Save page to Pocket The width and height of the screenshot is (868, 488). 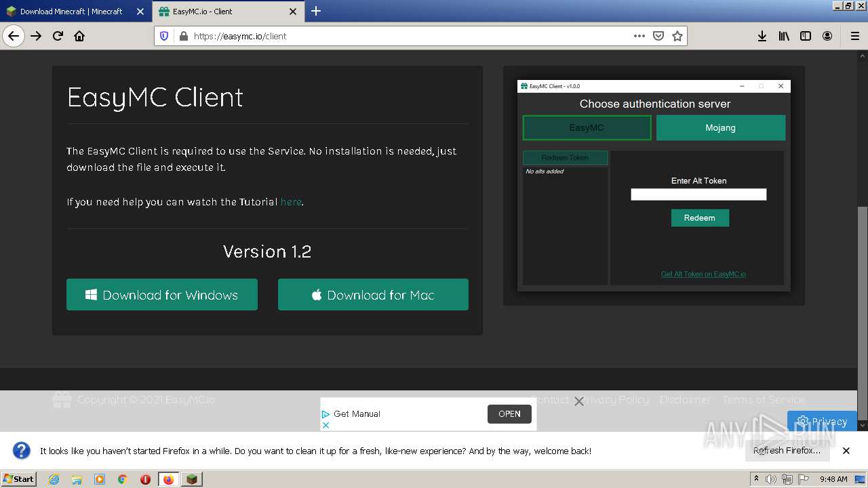coord(658,36)
